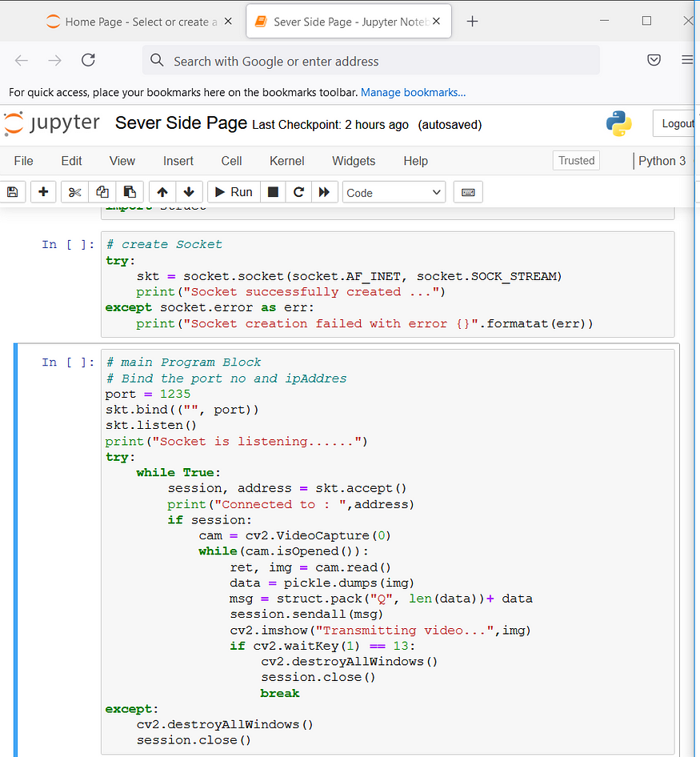Open the Manage bookmarks link
Image resolution: width=700 pixels, height=757 pixels.
click(414, 92)
